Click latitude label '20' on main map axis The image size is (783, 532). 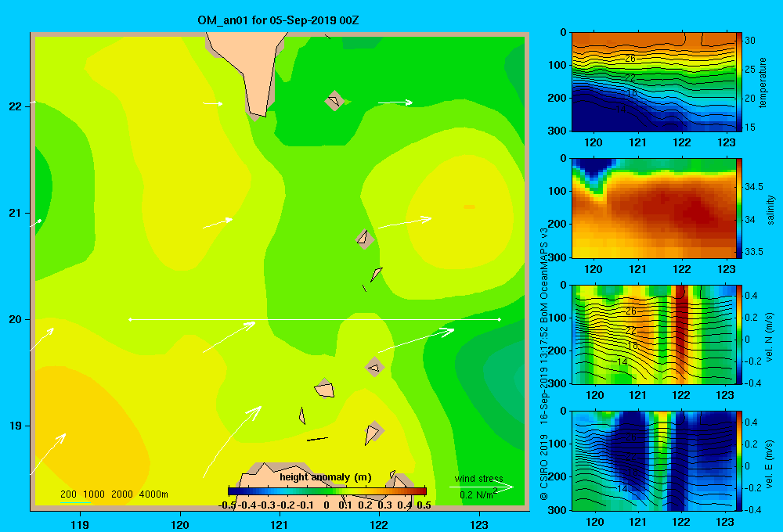tap(15, 319)
